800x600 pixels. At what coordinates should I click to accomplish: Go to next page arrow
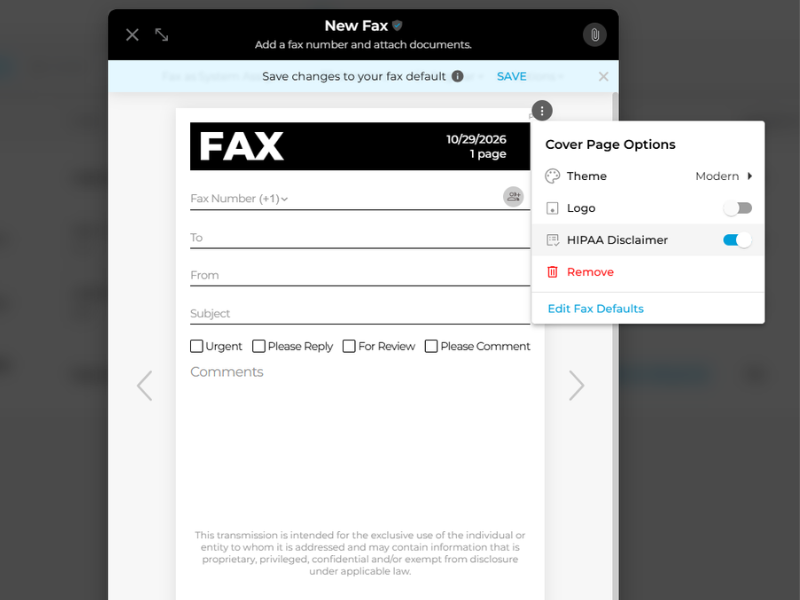[576, 385]
